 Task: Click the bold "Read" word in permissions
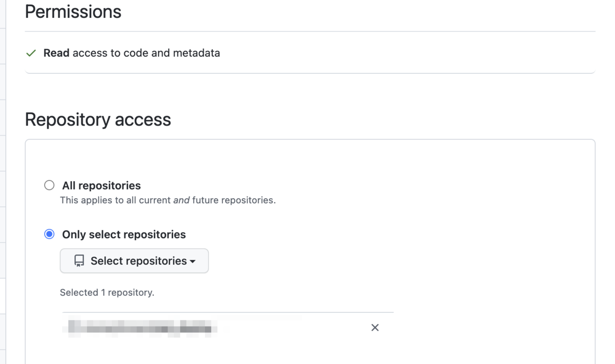pos(56,53)
